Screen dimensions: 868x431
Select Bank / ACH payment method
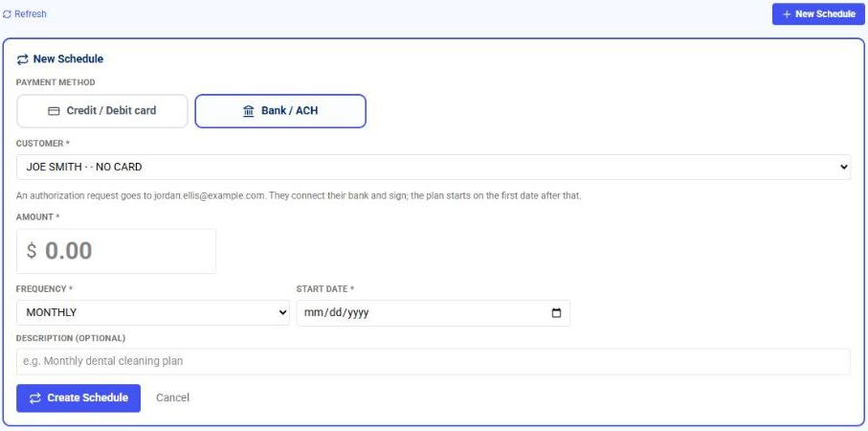pyautogui.click(x=280, y=111)
